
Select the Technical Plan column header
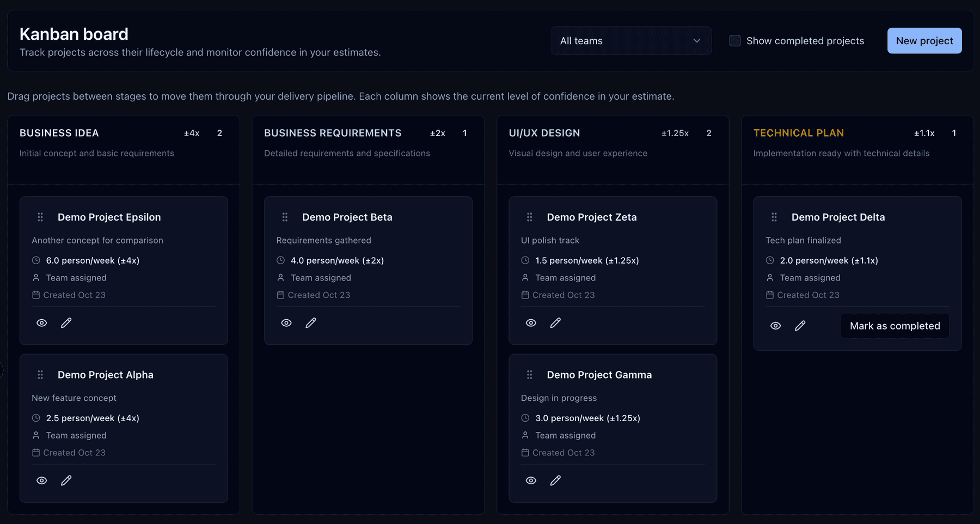pyautogui.click(x=798, y=133)
